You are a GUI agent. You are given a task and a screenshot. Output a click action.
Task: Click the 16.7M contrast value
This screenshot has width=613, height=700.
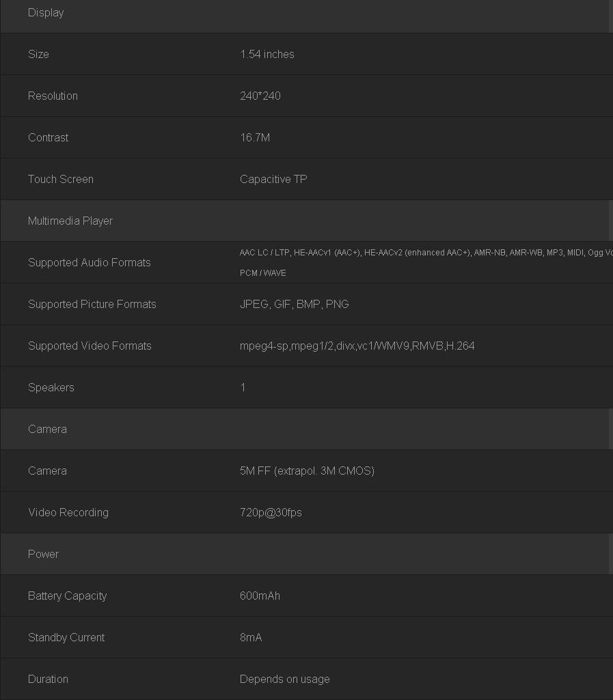coord(255,138)
